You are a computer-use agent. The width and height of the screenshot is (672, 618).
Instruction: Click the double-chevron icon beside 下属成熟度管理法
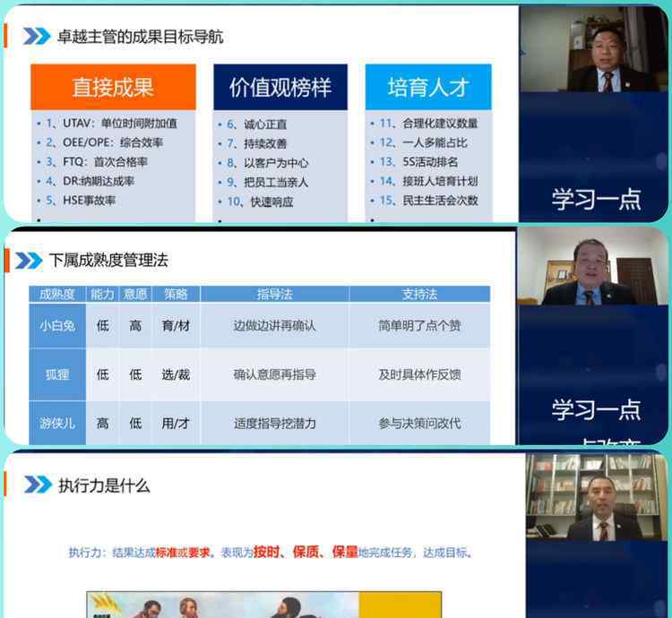point(29,261)
